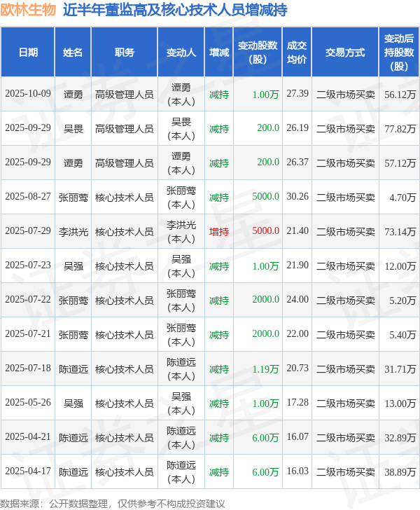Click the date cell 2025-08-27

[x=28, y=196]
